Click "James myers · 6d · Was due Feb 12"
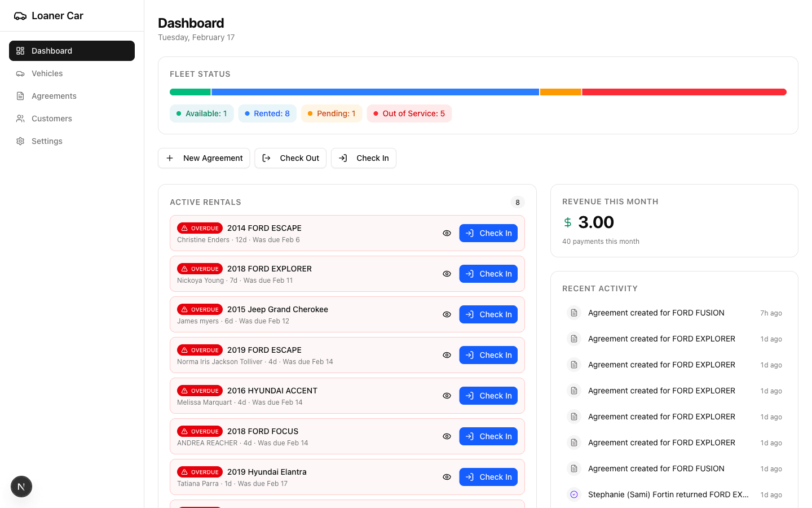 [x=233, y=321]
